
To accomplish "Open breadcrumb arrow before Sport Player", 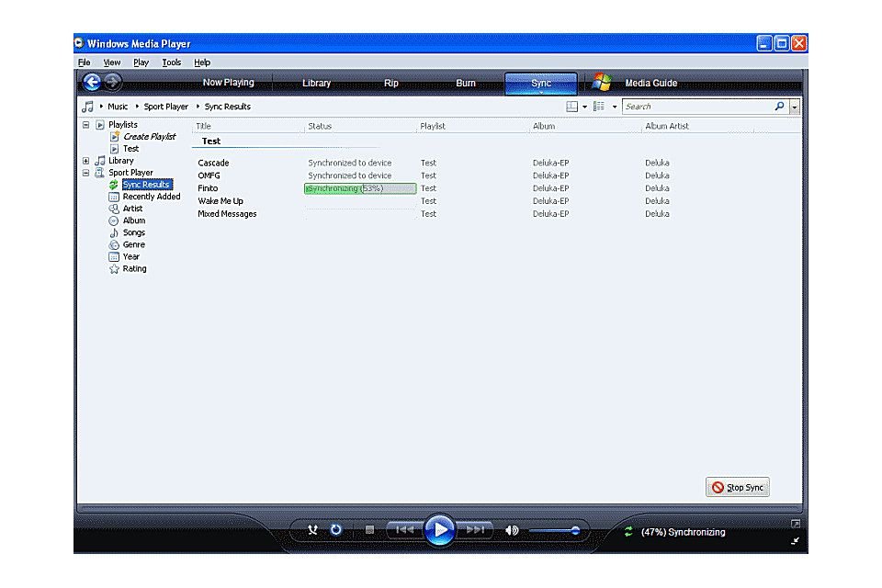I will (x=137, y=107).
